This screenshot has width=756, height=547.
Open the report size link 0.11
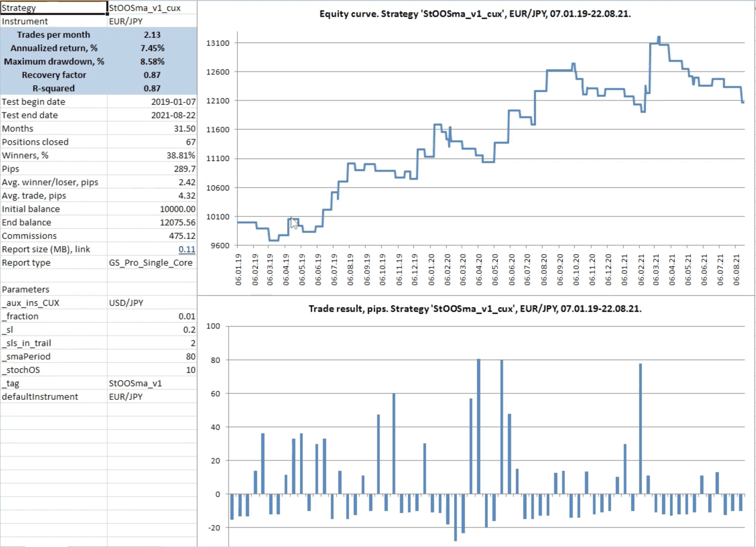tap(187, 249)
